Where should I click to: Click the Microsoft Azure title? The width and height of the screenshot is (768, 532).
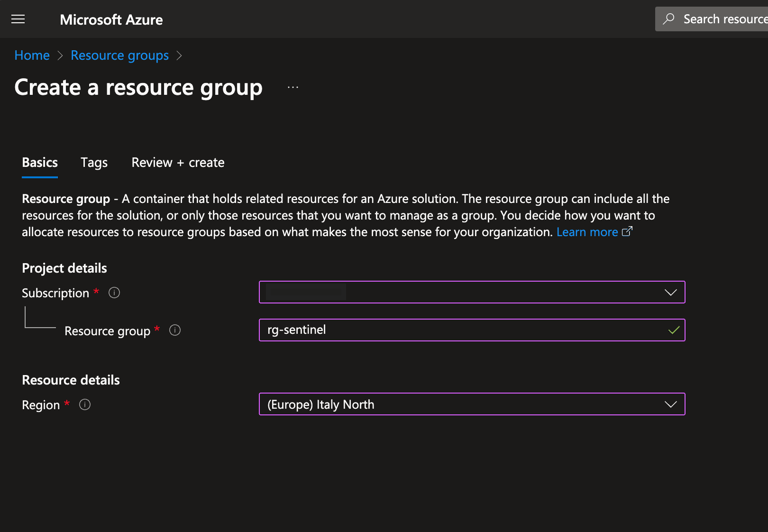[x=111, y=20]
